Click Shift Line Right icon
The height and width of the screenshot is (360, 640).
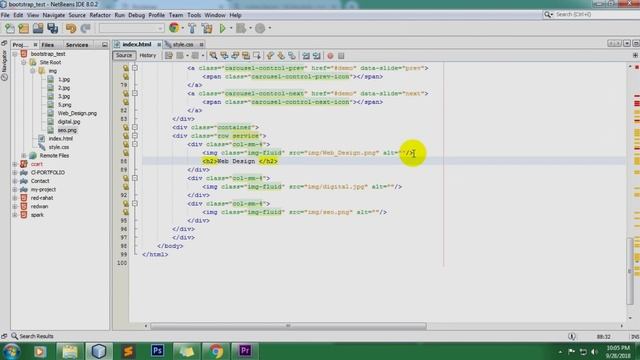tap(317, 56)
